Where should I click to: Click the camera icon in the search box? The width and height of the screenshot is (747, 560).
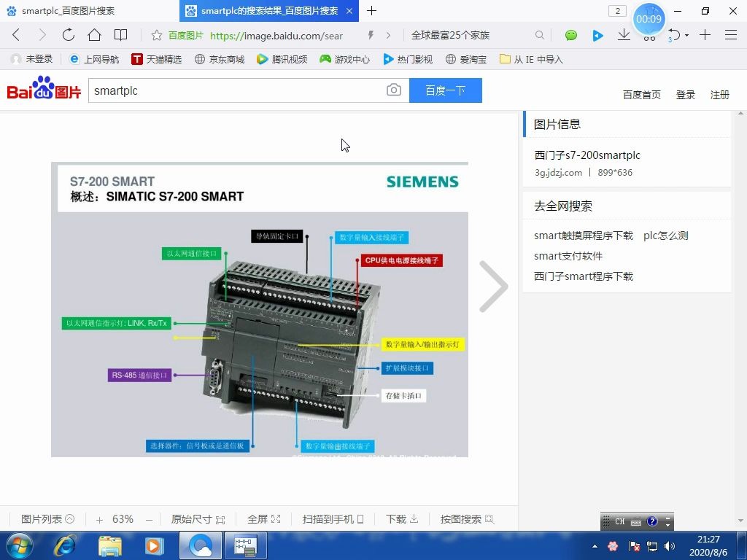pos(394,90)
